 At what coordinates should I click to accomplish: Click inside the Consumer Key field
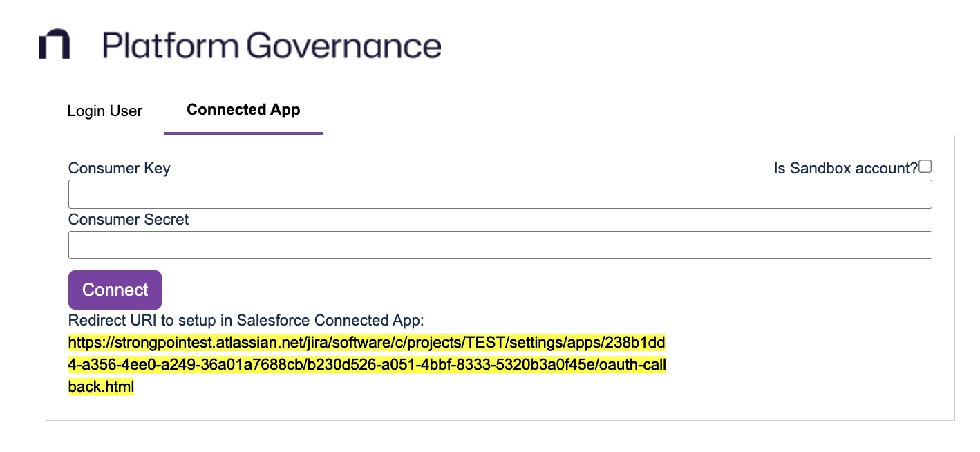tap(500, 194)
